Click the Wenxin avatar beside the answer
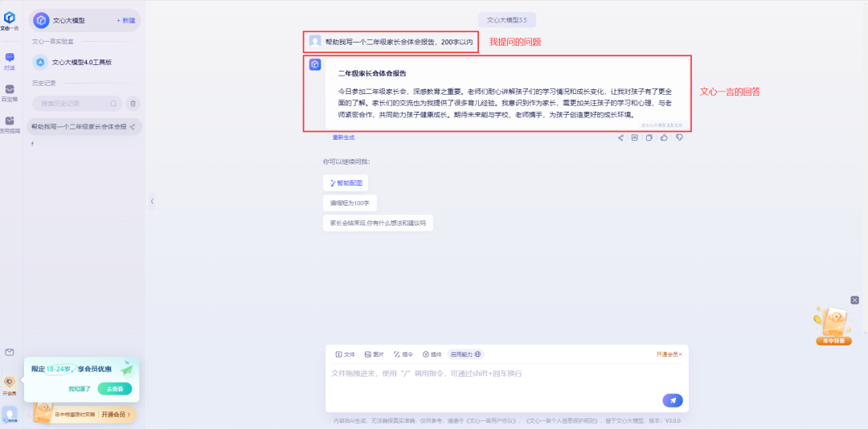 315,65
